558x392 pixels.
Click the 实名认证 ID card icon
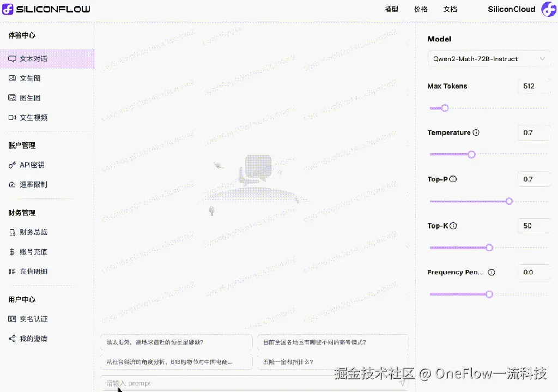pyautogui.click(x=12, y=318)
